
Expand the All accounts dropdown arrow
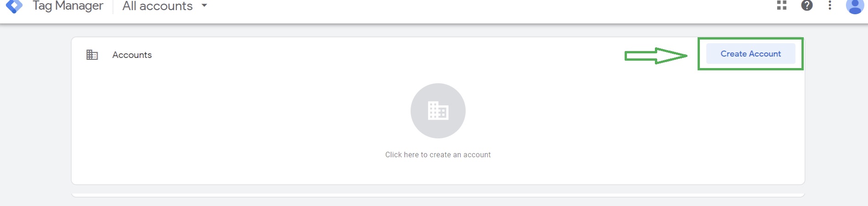click(x=204, y=6)
